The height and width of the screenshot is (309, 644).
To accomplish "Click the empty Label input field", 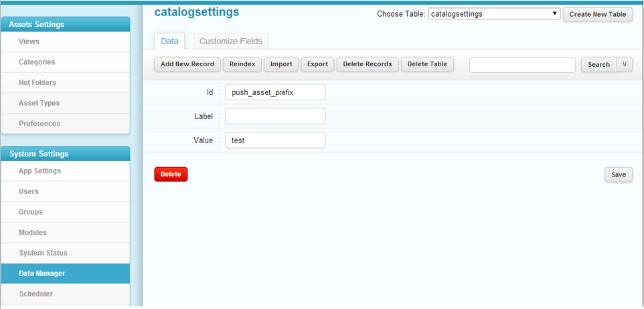I will (x=275, y=116).
